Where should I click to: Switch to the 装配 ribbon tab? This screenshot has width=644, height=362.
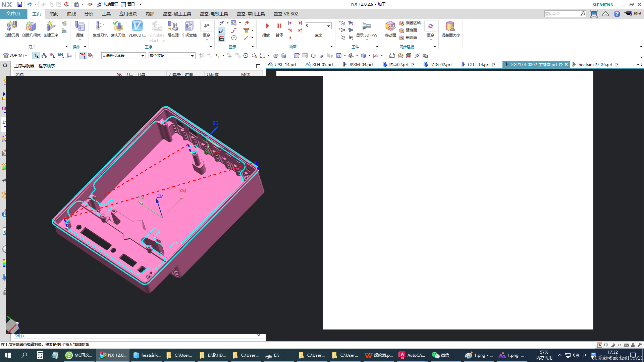click(54, 14)
